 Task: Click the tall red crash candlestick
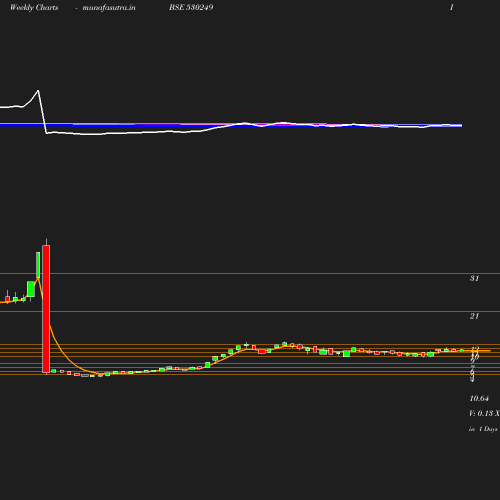coord(46,309)
